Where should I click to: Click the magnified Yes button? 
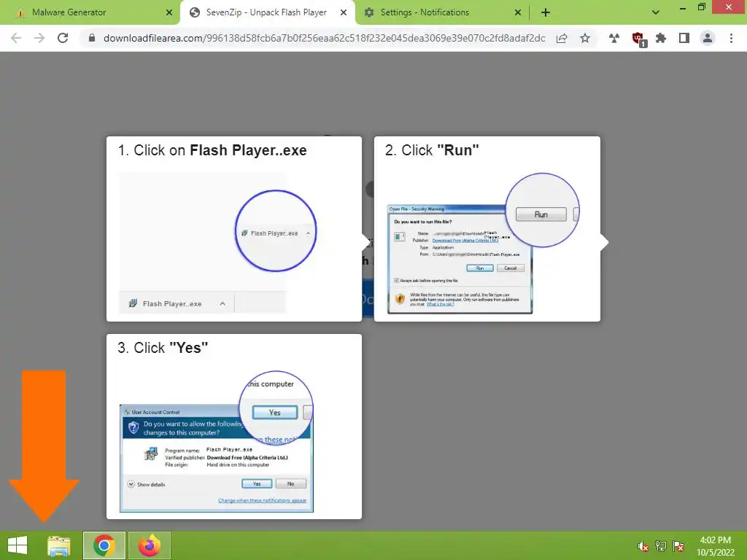275,413
